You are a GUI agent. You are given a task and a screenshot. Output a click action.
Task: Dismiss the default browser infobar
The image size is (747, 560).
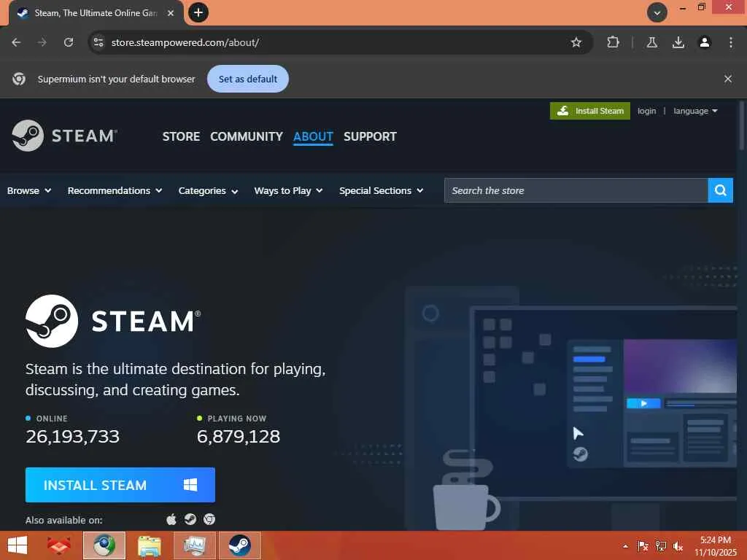[727, 79]
